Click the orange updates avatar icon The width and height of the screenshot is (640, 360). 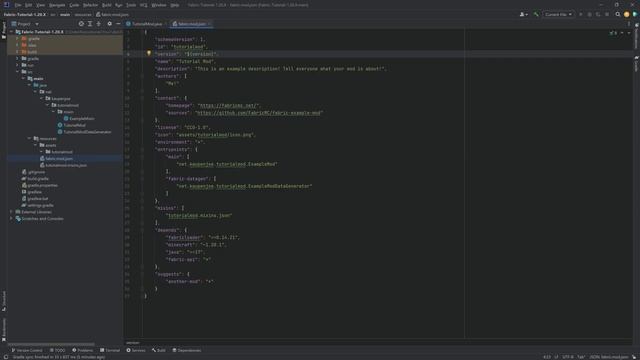[627, 14]
